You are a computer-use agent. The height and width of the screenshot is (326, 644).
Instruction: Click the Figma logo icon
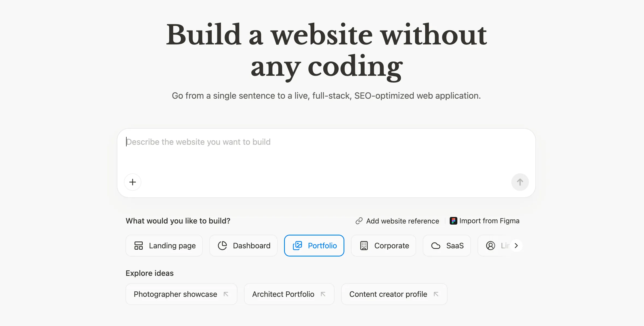[453, 221]
